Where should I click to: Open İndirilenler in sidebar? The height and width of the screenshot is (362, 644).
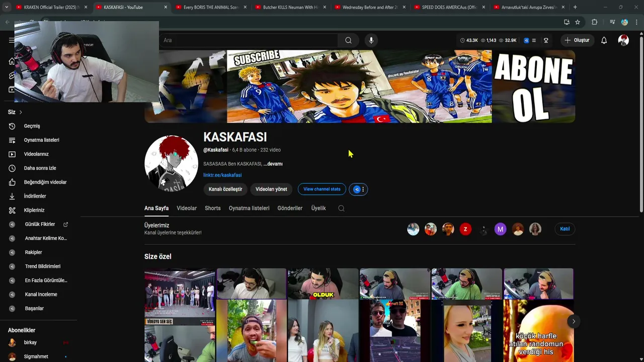[35, 196]
